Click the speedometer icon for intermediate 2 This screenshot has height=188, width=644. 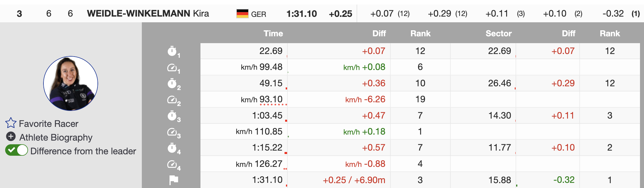point(172,100)
